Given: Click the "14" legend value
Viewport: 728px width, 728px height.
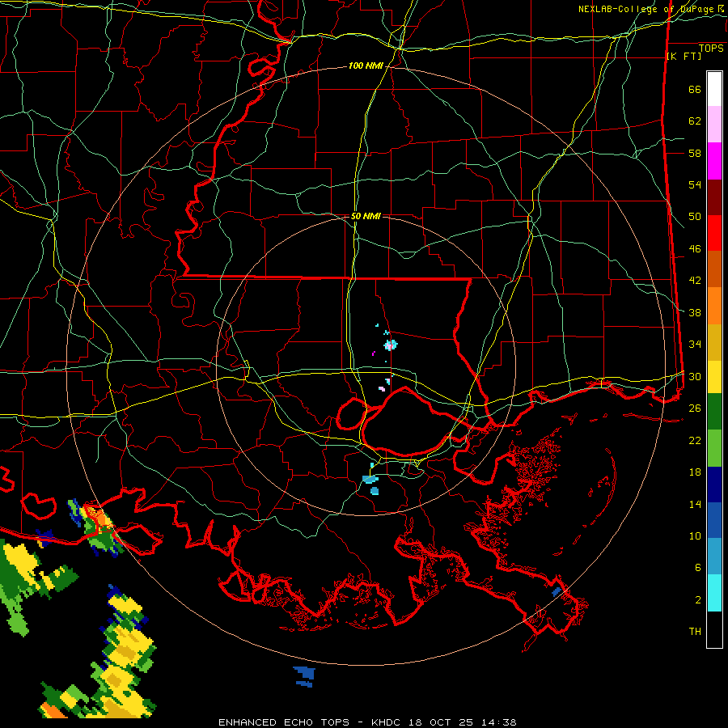Looking at the screenshot, I should (x=695, y=504).
